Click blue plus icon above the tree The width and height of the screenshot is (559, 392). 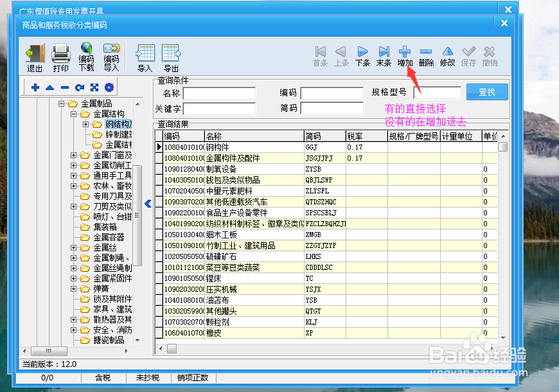tap(35, 87)
